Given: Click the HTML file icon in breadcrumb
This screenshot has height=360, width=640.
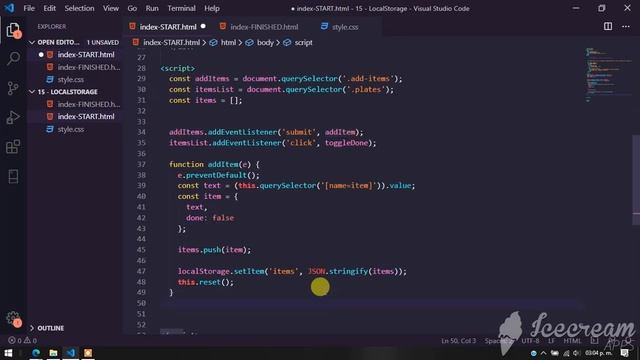Looking at the screenshot, I should tap(136, 42).
